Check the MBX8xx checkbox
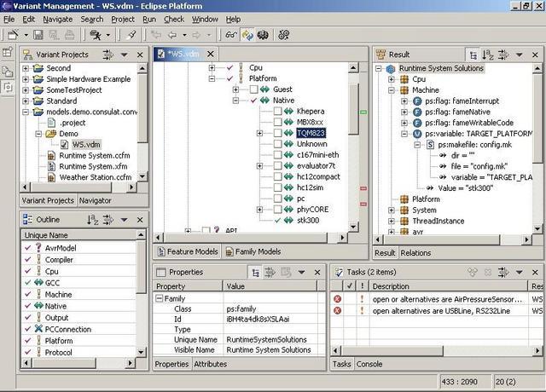The image size is (546, 392). 277,122
